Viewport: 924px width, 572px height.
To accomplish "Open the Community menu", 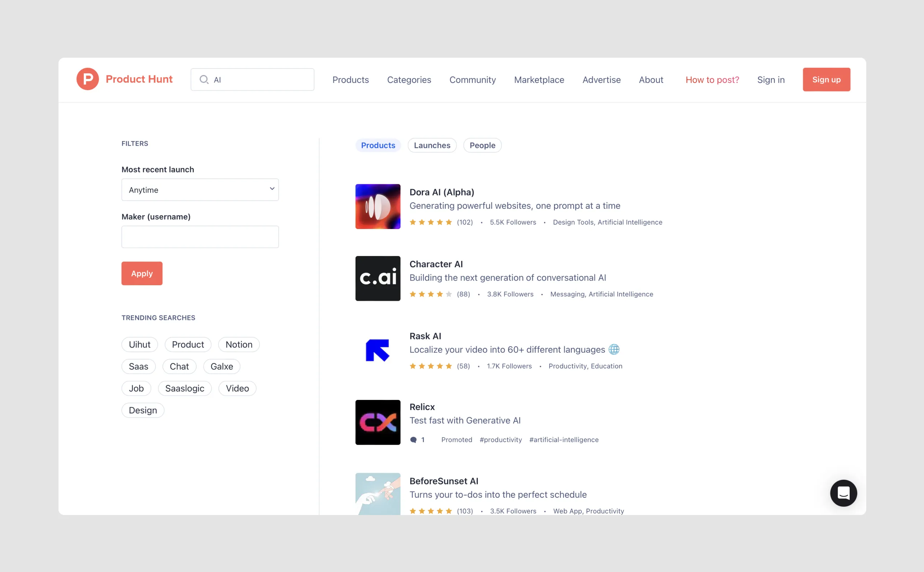I will click(472, 80).
